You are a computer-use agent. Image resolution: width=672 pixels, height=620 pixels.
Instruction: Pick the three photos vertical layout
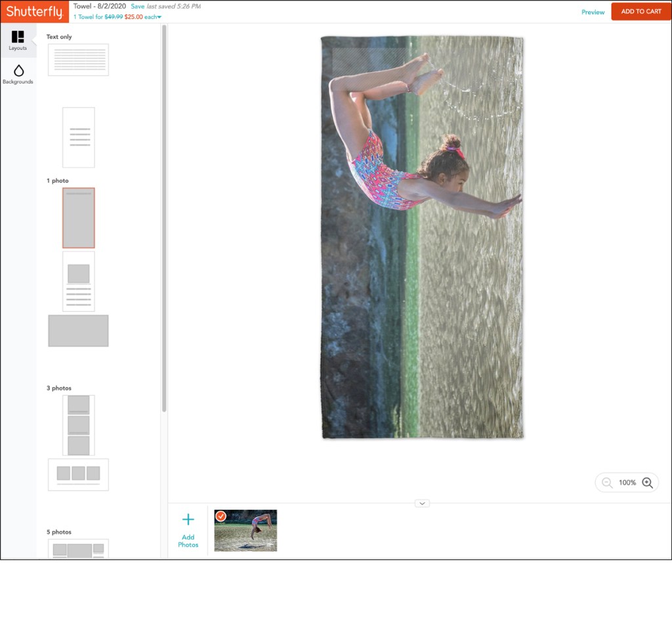[x=79, y=425]
